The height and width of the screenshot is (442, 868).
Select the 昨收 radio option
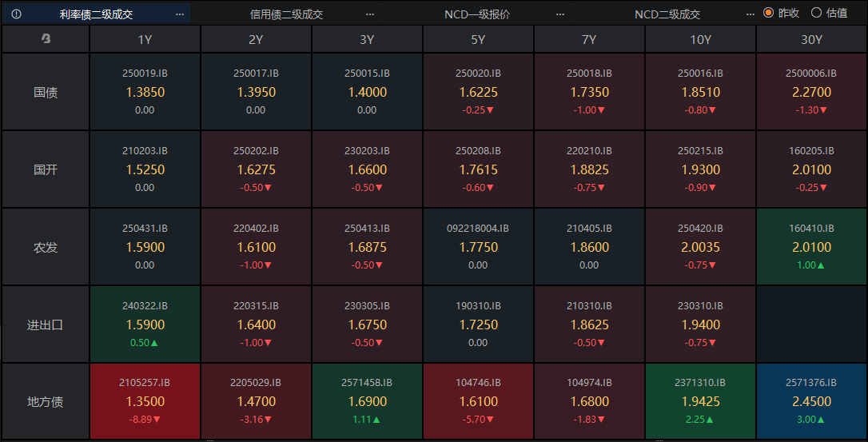tap(768, 13)
